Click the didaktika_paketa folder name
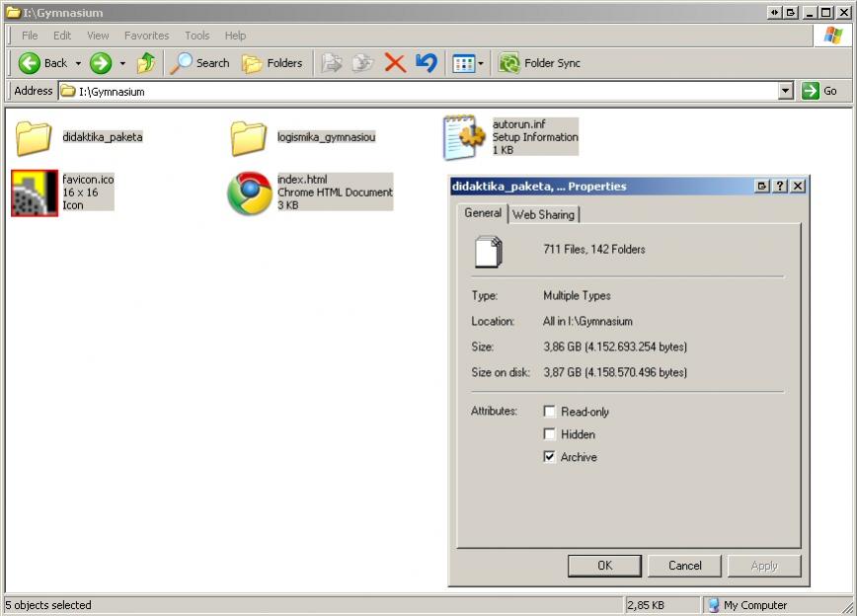 pyautogui.click(x=103, y=137)
